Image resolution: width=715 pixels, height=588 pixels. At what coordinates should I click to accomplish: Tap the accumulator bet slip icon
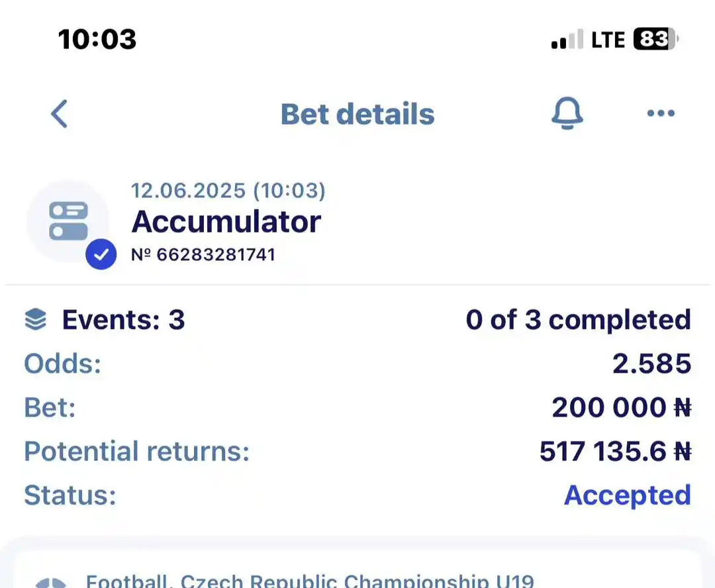click(68, 220)
